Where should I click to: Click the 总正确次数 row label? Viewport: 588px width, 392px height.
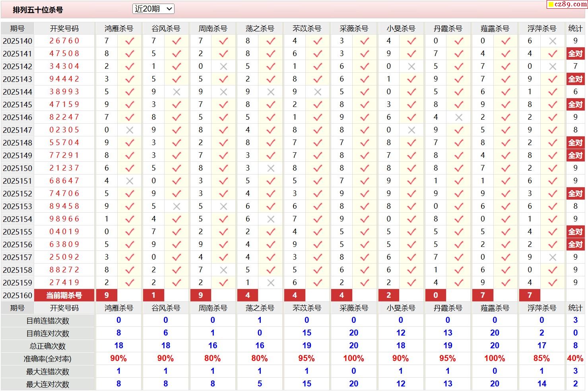coord(48,346)
